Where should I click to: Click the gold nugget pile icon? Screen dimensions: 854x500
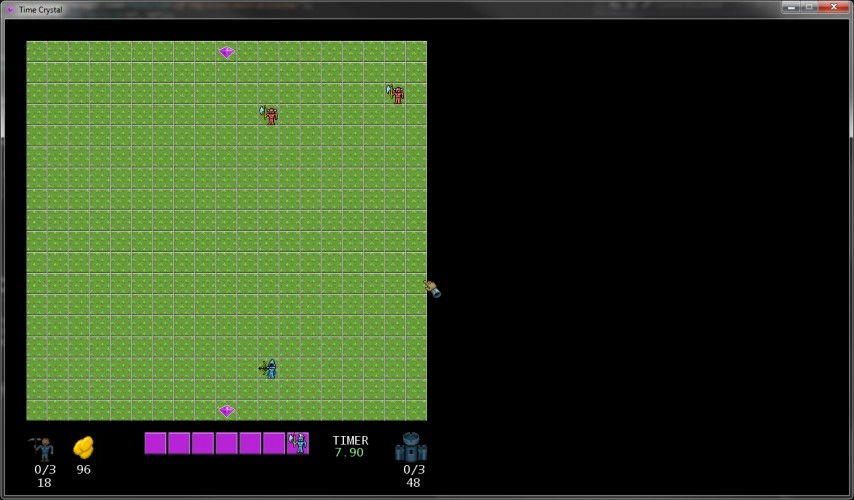tap(83, 447)
